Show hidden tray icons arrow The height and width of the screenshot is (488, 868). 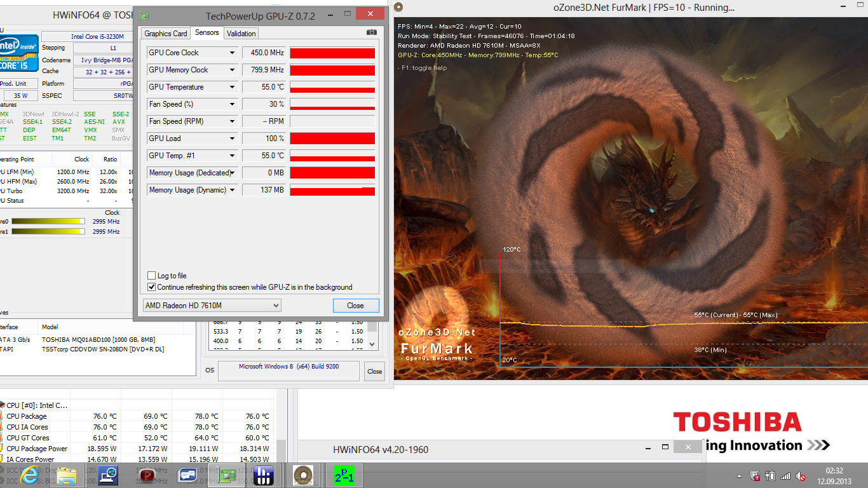(x=739, y=476)
